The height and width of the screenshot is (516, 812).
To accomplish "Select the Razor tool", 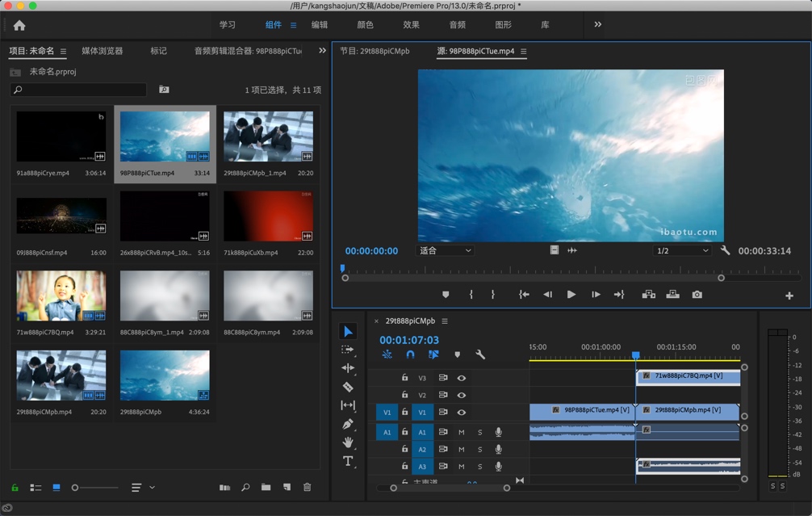I will [x=349, y=387].
